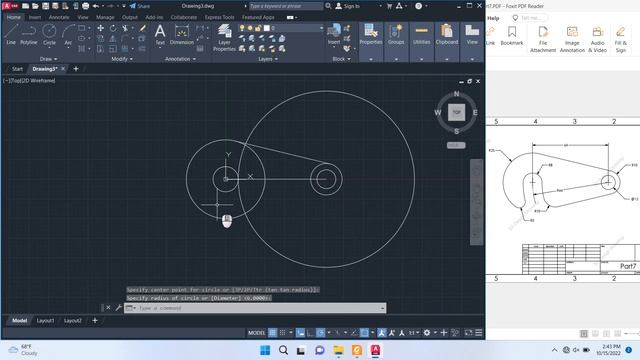Toggle snap mode in status bar
640x360 pixels.
(x=282, y=333)
